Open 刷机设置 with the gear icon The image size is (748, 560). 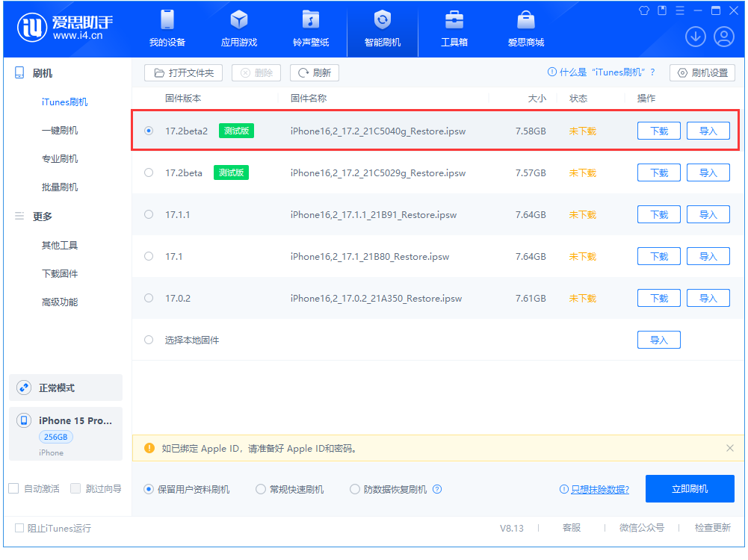click(x=702, y=72)
